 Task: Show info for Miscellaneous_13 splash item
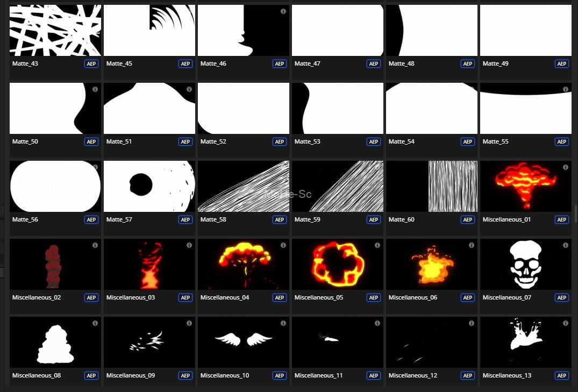[566, 323]
